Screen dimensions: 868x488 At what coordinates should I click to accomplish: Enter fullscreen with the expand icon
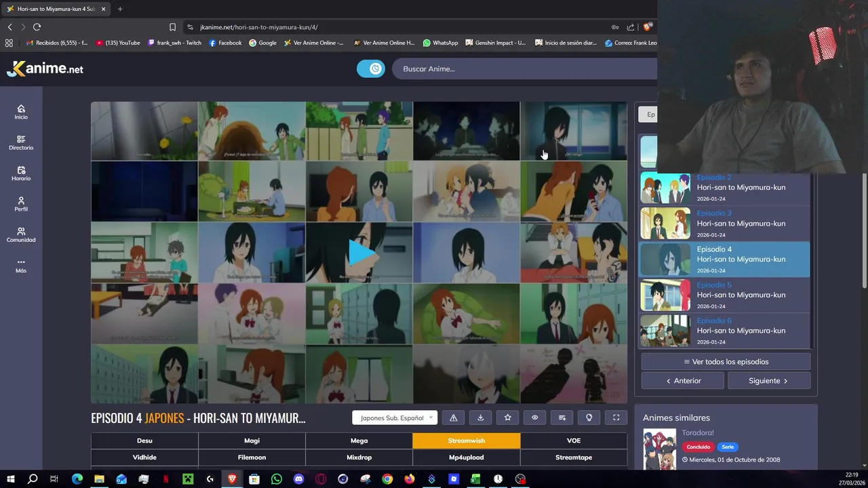pos(616,418)
